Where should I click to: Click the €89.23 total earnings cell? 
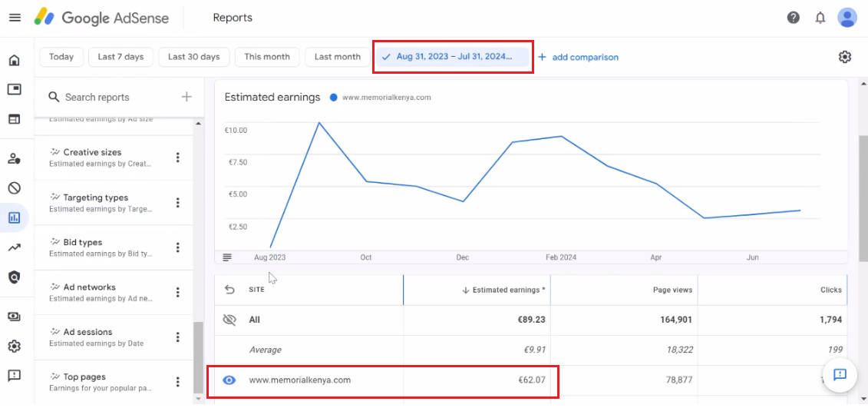(x=530, y=320)
